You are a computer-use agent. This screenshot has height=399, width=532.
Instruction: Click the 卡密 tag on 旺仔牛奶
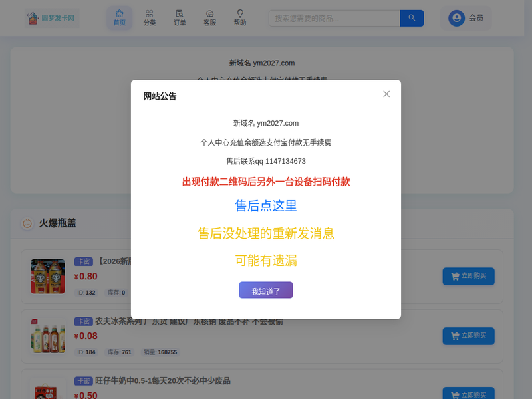point(84,381)
